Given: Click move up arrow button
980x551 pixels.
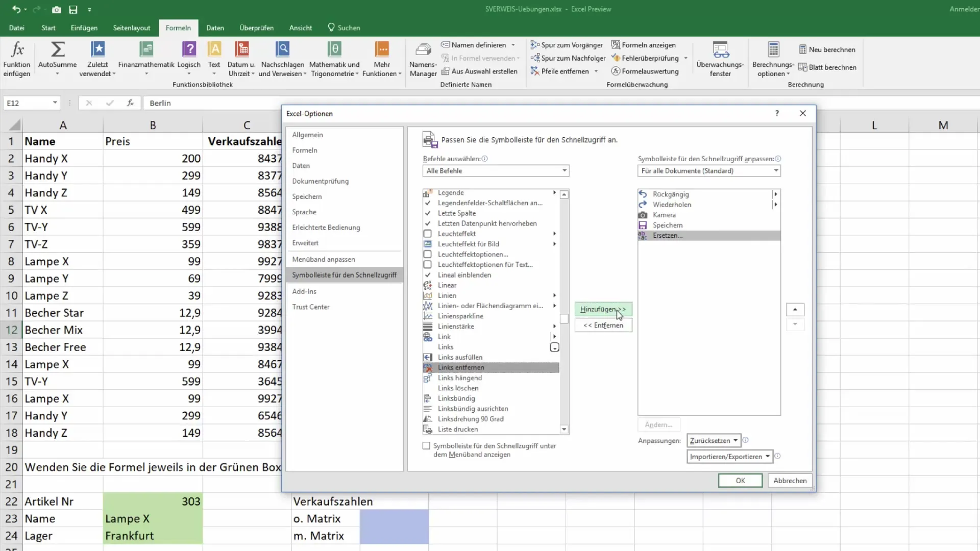Looking at the screenshot, I should pyautogui.click(x=795, y=310).
